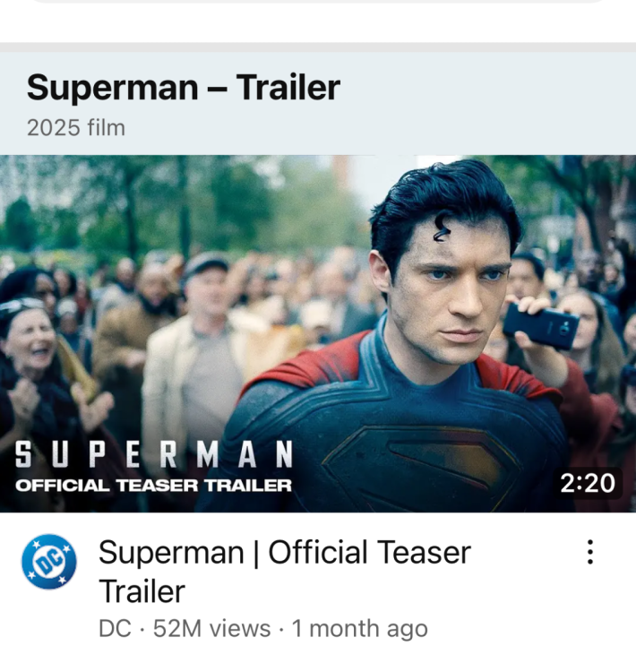Click the "2025 film" subtitle

76,127
